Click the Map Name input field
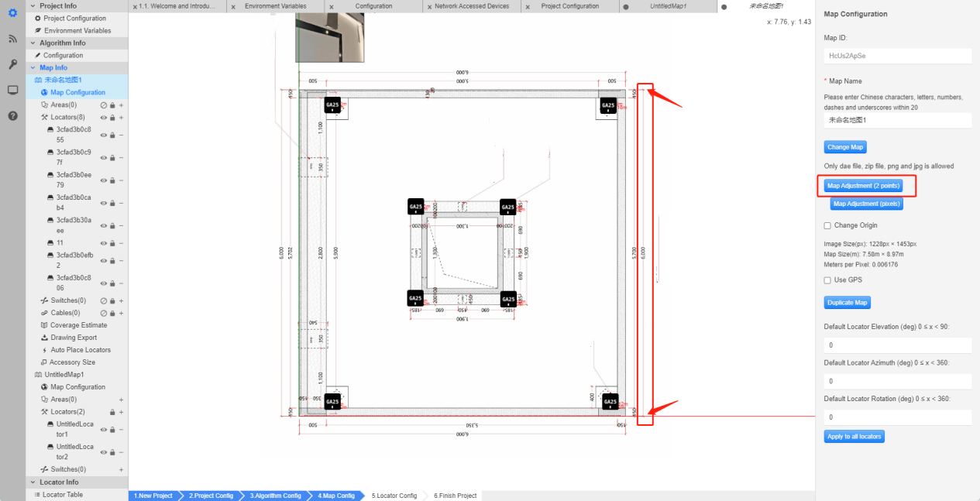Screen dimensions: 980x501 click(897, 121)
